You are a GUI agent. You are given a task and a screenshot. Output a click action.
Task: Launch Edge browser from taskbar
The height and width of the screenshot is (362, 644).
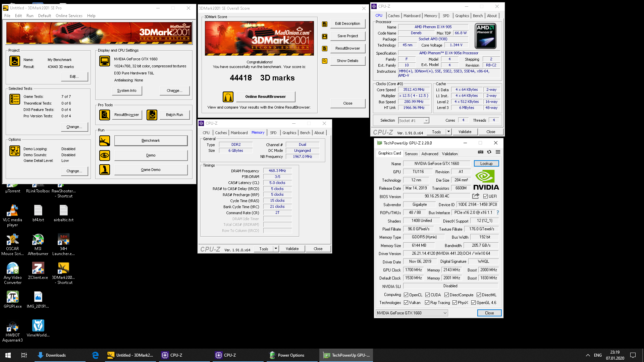[95, 355]
